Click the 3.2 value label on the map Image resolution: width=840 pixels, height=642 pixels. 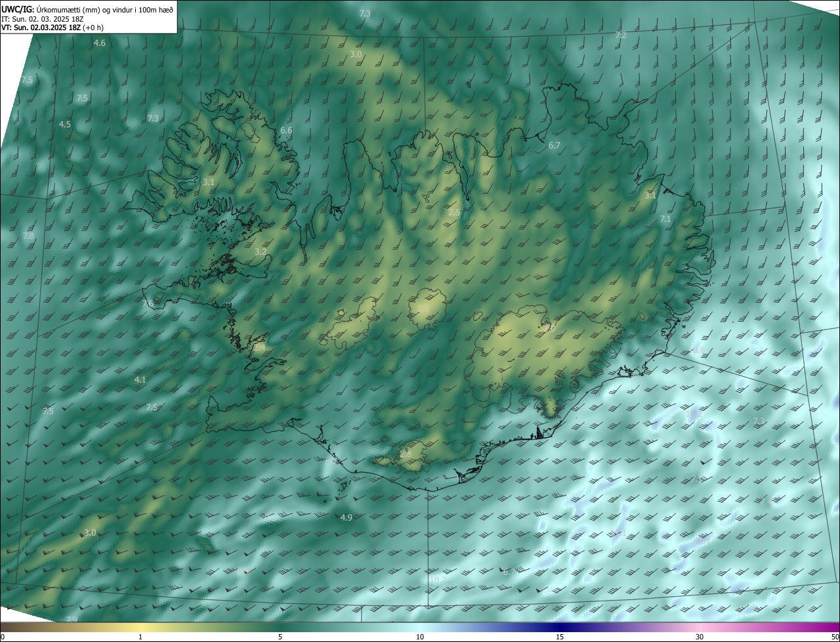pyautogui.click(x=261, y=252)
